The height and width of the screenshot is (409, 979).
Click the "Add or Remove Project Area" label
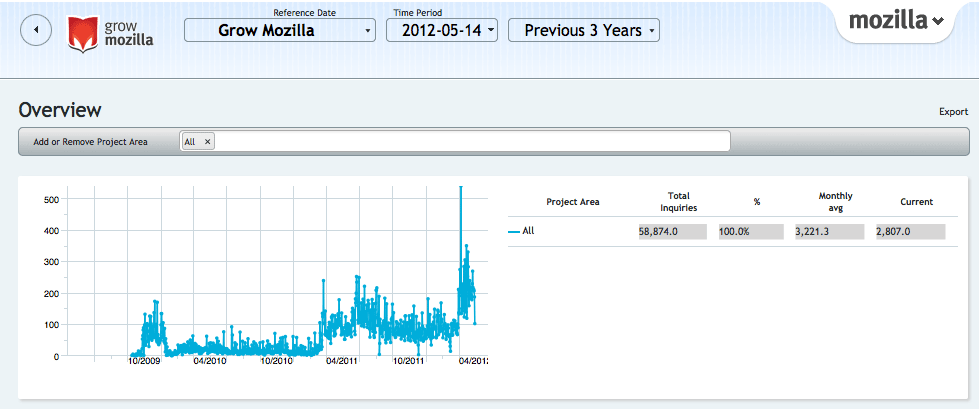[90, 142]
